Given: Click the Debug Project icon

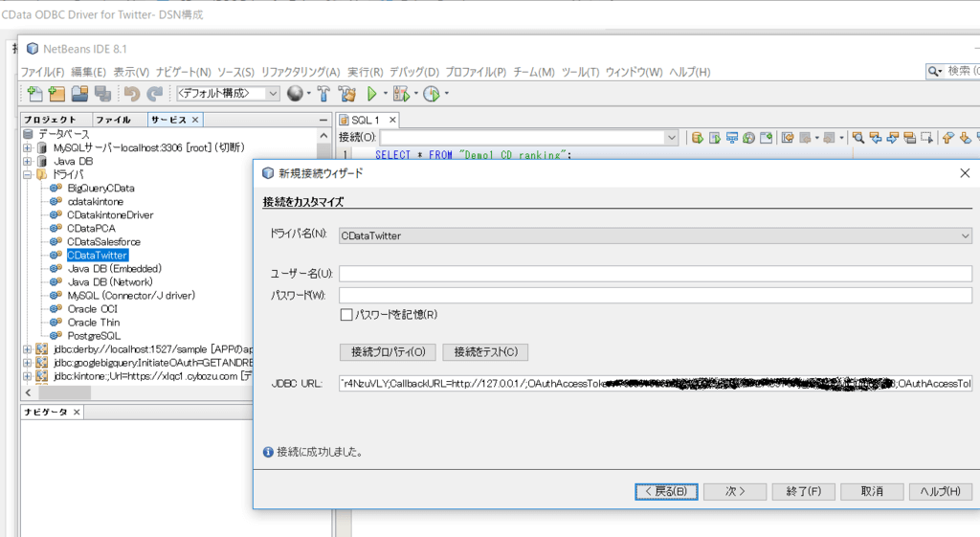Looking at the screenshot, I should point(401,94).
